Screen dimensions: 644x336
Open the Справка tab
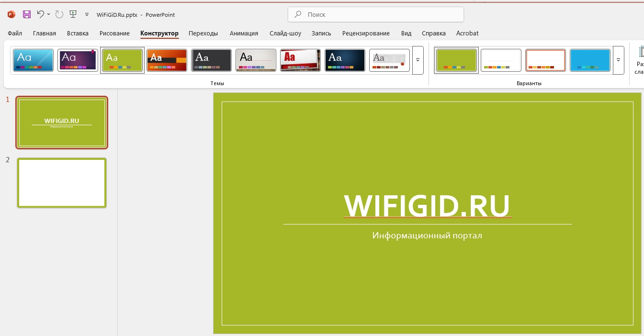click(434, 34)
